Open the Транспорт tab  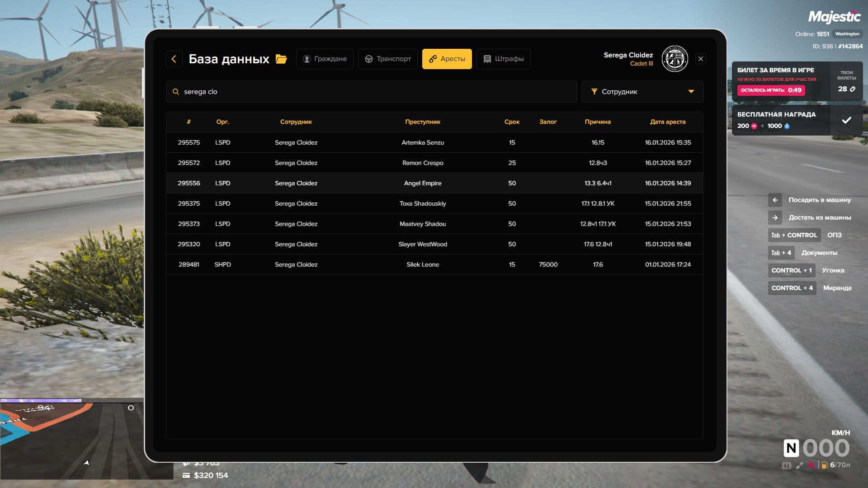pos(388,59)
